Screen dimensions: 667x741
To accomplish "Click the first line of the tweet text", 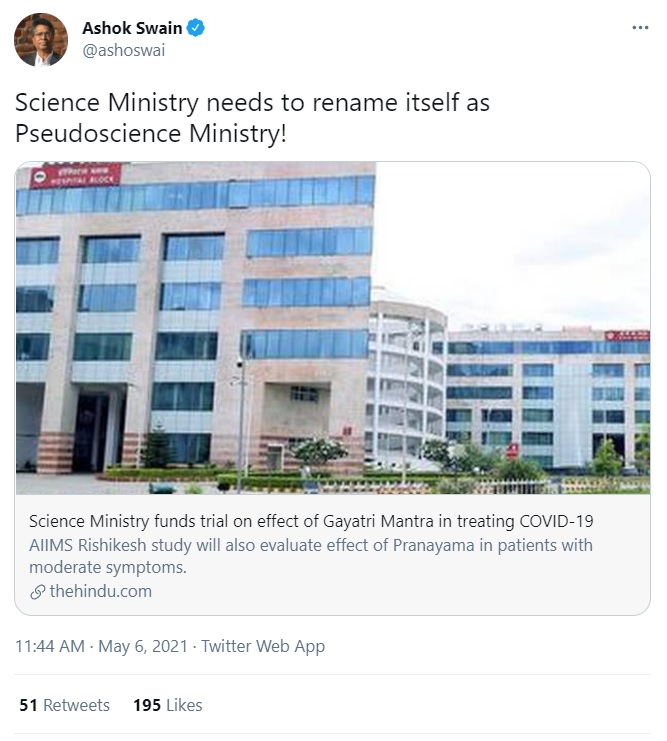I will pos(252,103).
